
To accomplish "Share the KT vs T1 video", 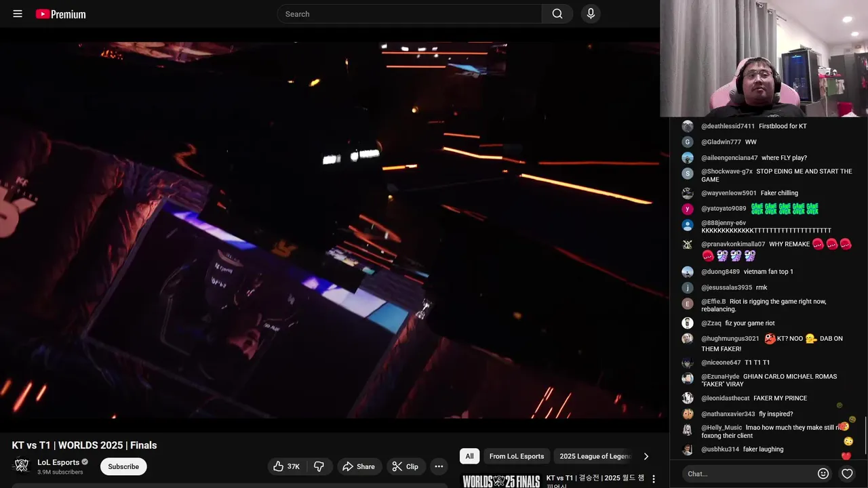I will tap(359, 466).
